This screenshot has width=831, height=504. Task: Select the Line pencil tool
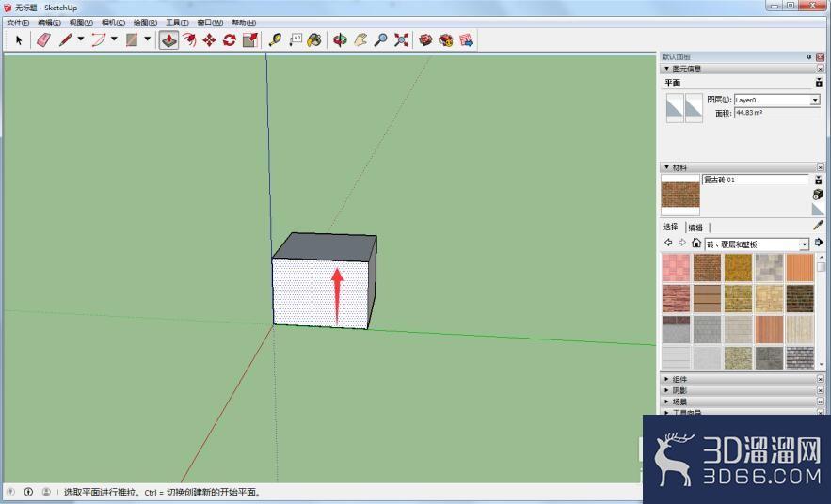coord(66,40)
